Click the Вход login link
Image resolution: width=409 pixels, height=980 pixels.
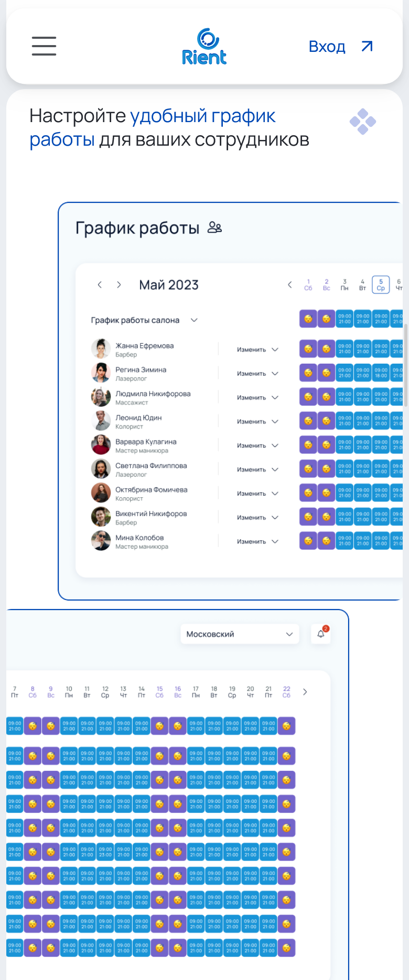pyautogui.click(x=340, y=47)
